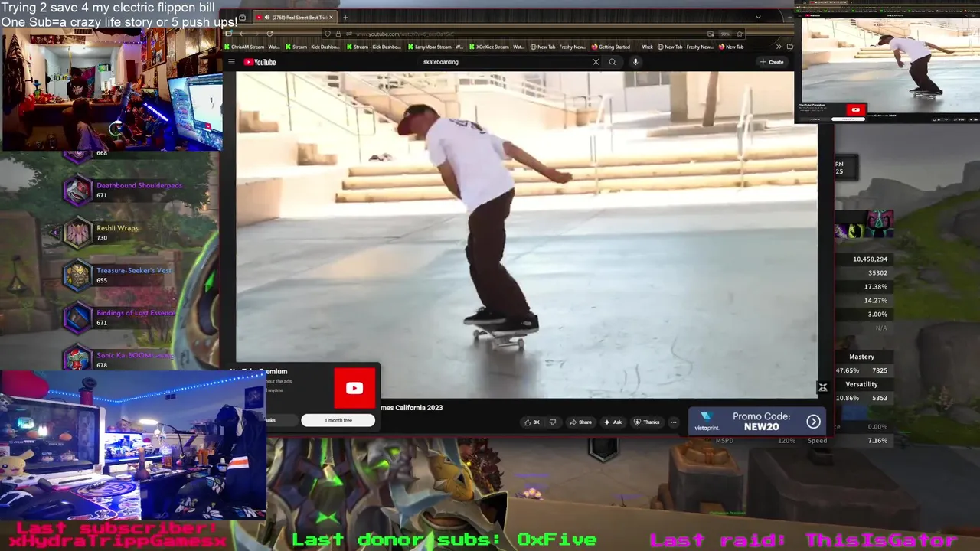Screen dimensions: 980x551
Task: Open the XOnKick Stream bookmark
Action: [496, 47]
